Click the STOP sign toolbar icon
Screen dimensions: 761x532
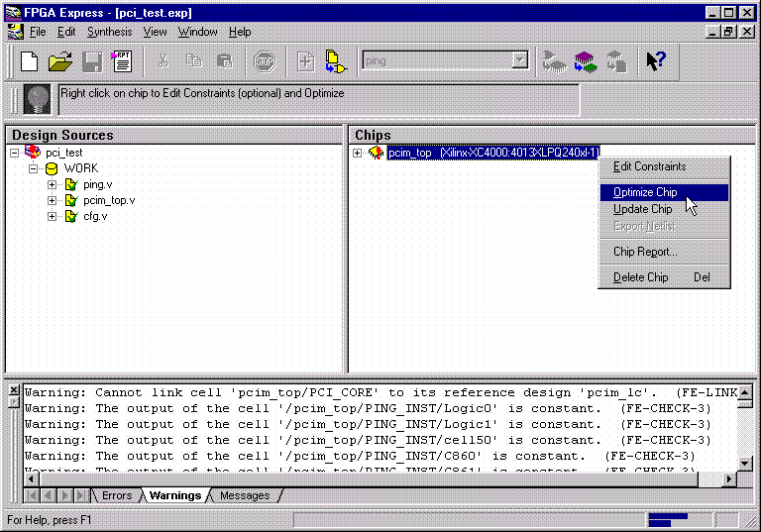265,61
